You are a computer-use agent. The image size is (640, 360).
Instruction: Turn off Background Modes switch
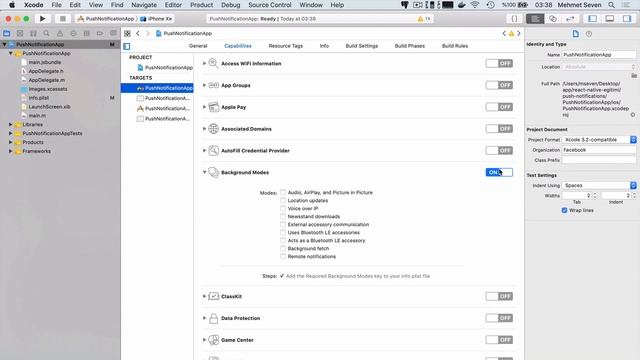[499, 172]
